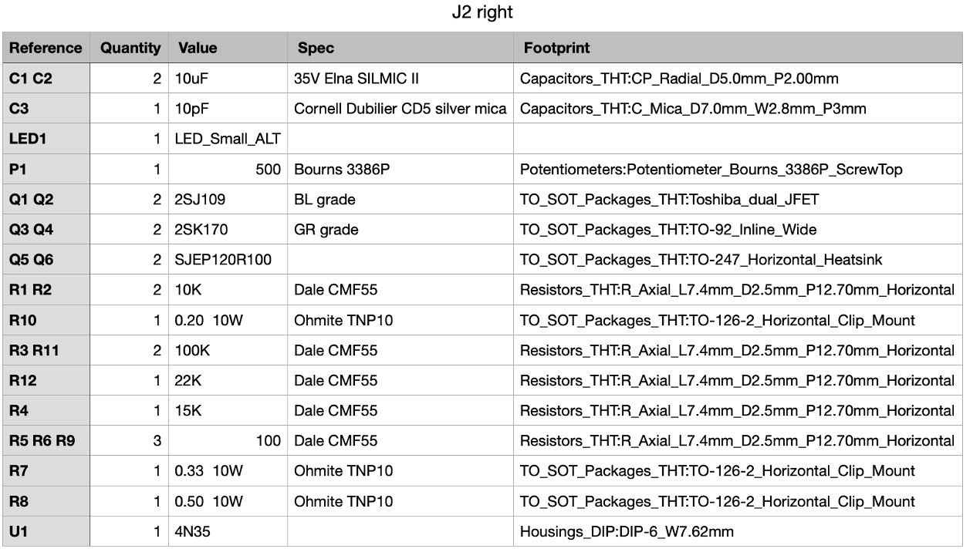
Task: Select the Reference column header
Action: [x=46, y=48]
